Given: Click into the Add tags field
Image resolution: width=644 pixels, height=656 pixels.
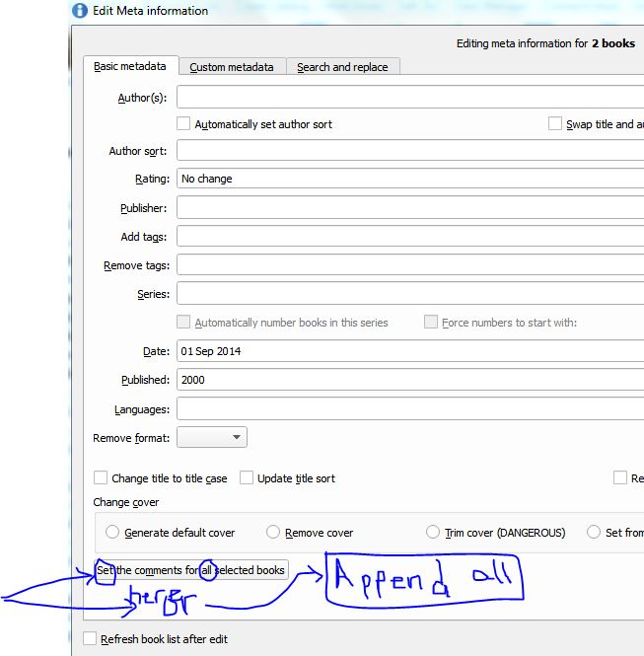Looking at the screenshot, I should (410, 237).
